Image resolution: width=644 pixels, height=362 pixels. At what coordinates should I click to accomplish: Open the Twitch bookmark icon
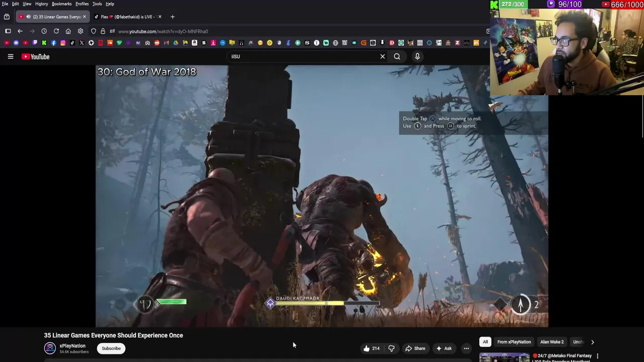coord(35,43)
